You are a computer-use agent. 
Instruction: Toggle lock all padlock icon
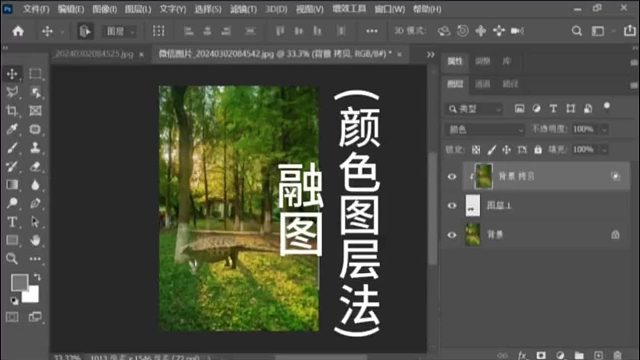[538, 149]
